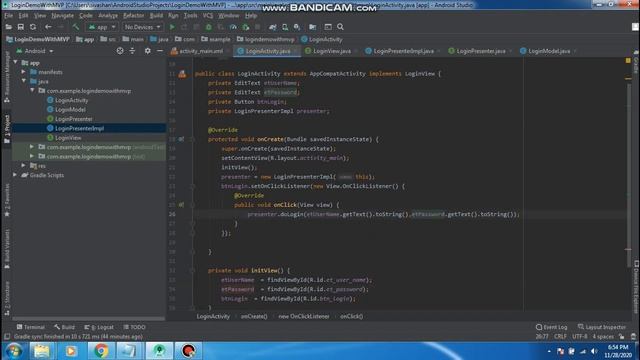Collapse the java folder node
The image size is (640, 360).
pos(24,81)
